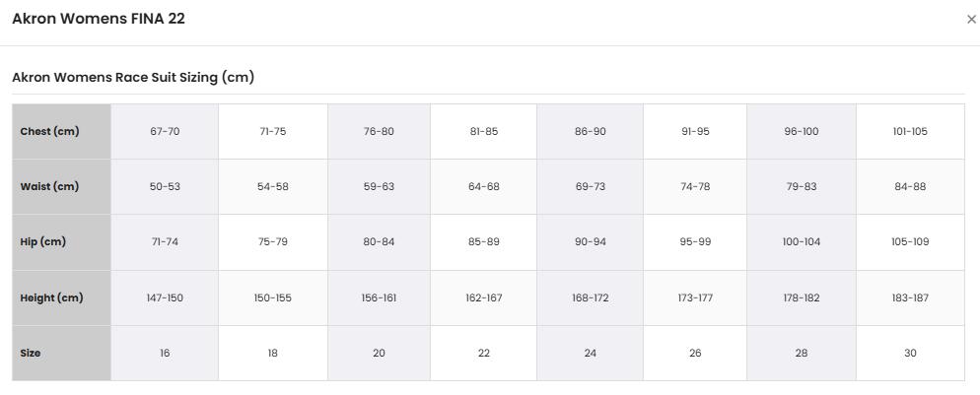Click hip measurement 100-104 cell

point(802,242)
